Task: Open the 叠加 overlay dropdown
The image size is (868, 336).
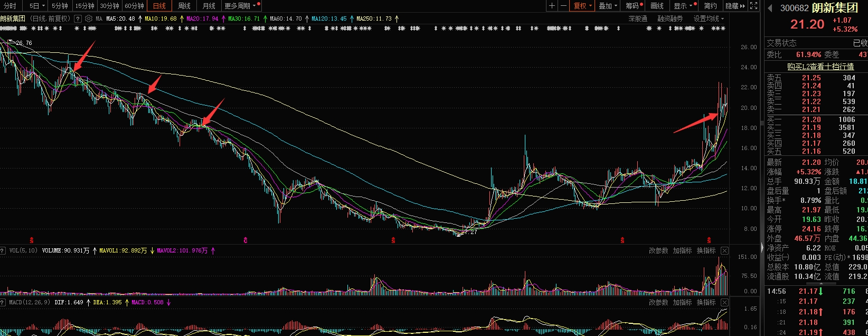Action: (x=608, y=6)
